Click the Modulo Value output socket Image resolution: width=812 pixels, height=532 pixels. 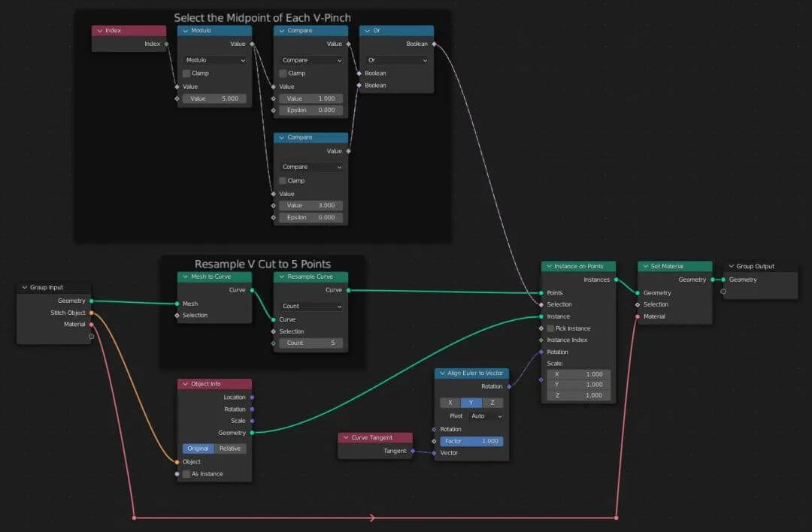coord(252,44)
